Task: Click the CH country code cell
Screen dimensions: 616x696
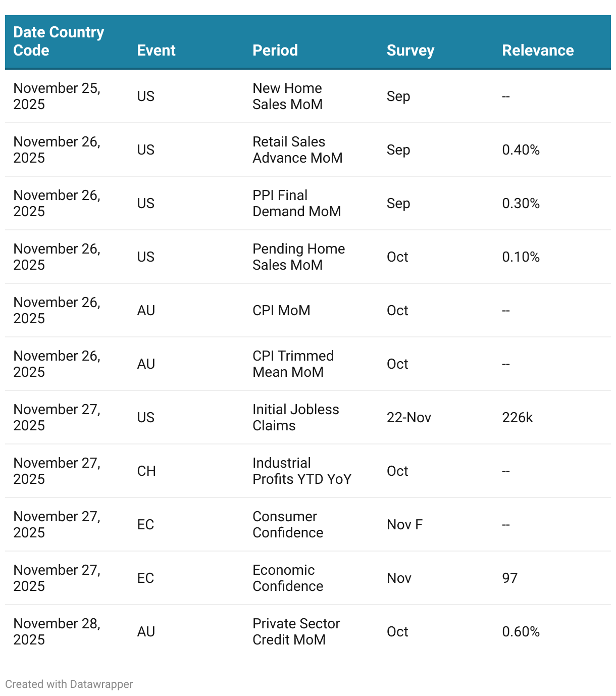Action: point(146,471)
